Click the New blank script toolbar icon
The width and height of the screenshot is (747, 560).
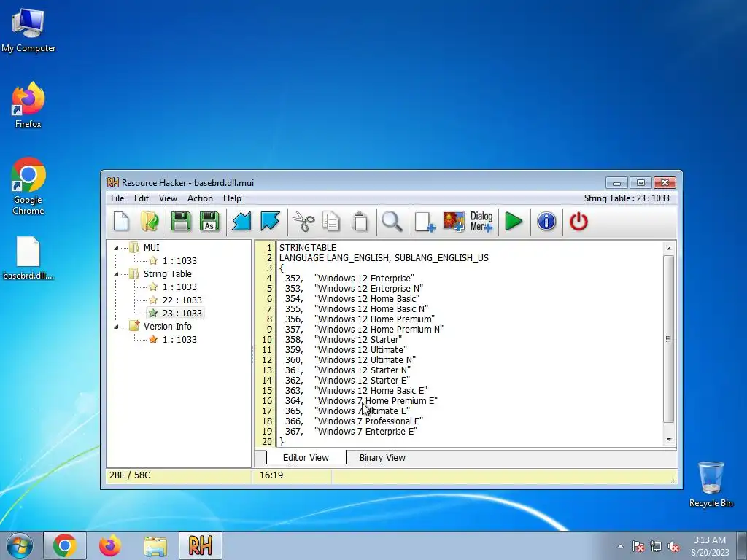click(x=121, y=222)
